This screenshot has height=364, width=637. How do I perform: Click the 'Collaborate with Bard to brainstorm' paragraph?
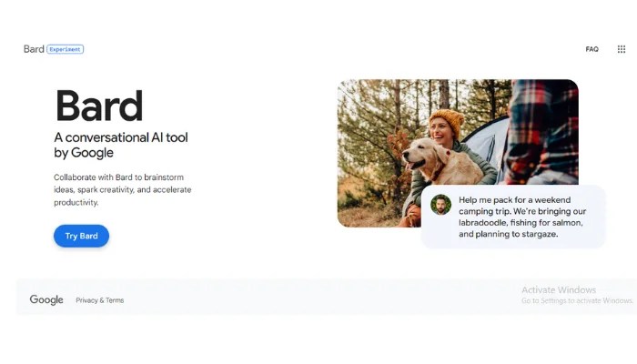coord(123,189)
